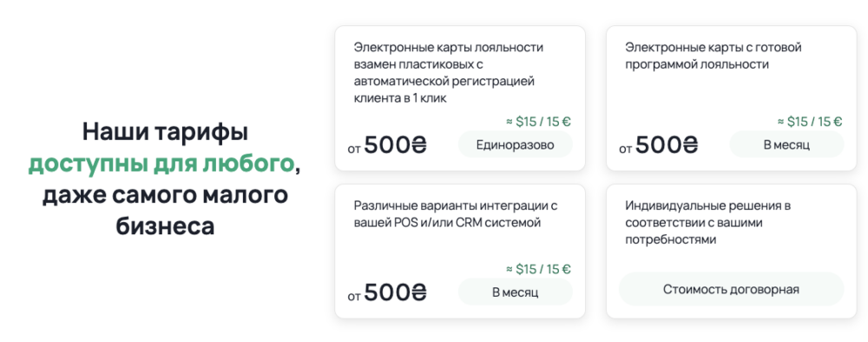Click the Наши тарифы heading

coord(165,132)
